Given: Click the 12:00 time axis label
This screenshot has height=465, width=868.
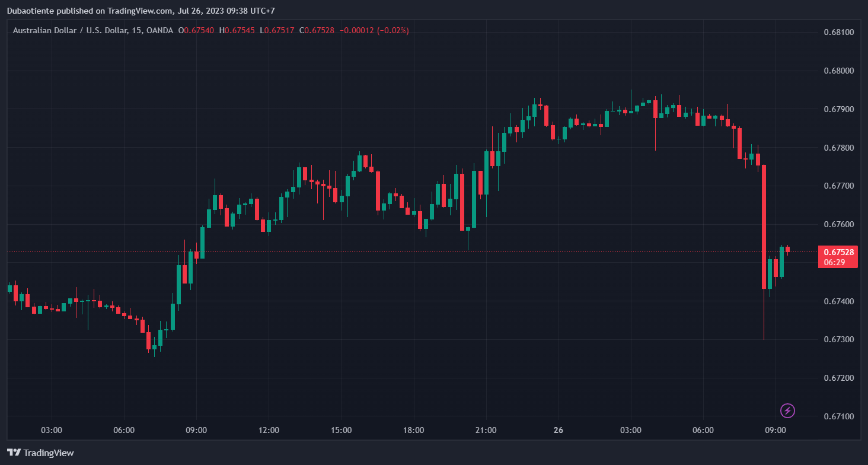Looking at the screenshot, I should (269, 429).
